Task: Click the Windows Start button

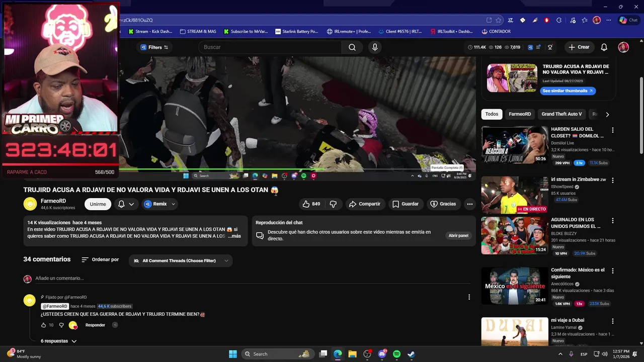Action: pos(233,354)
